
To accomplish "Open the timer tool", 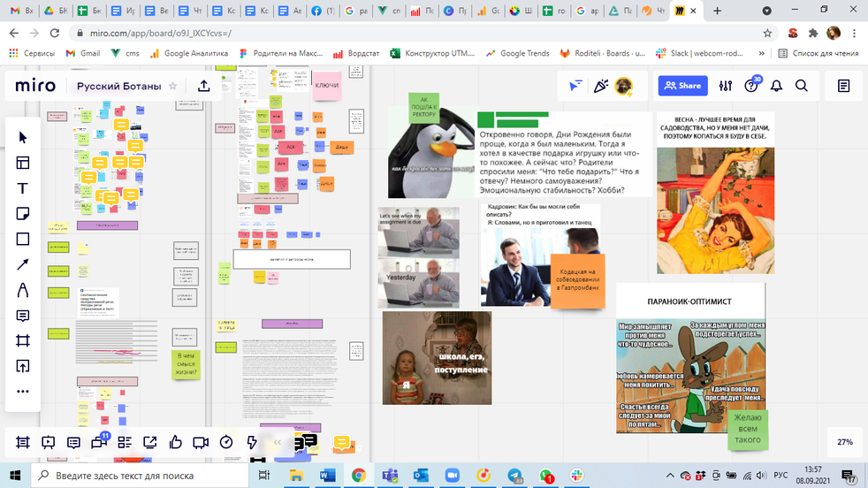I will click(226, 442).
